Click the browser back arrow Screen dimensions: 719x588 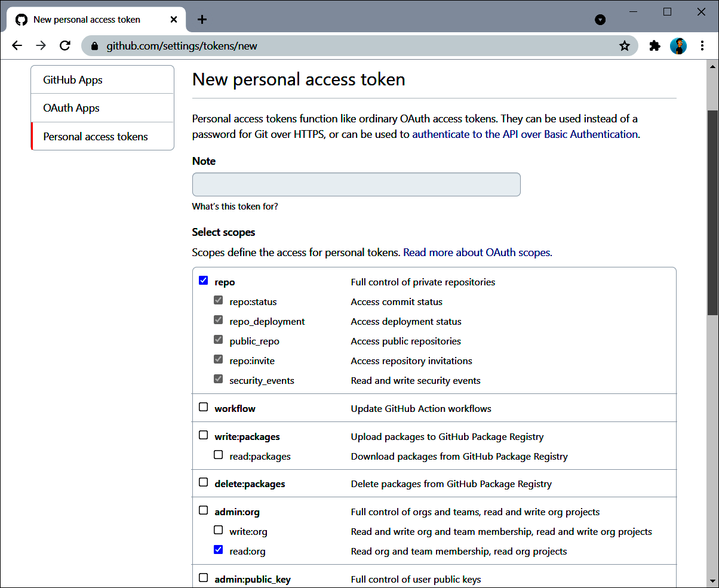(17, 46)
